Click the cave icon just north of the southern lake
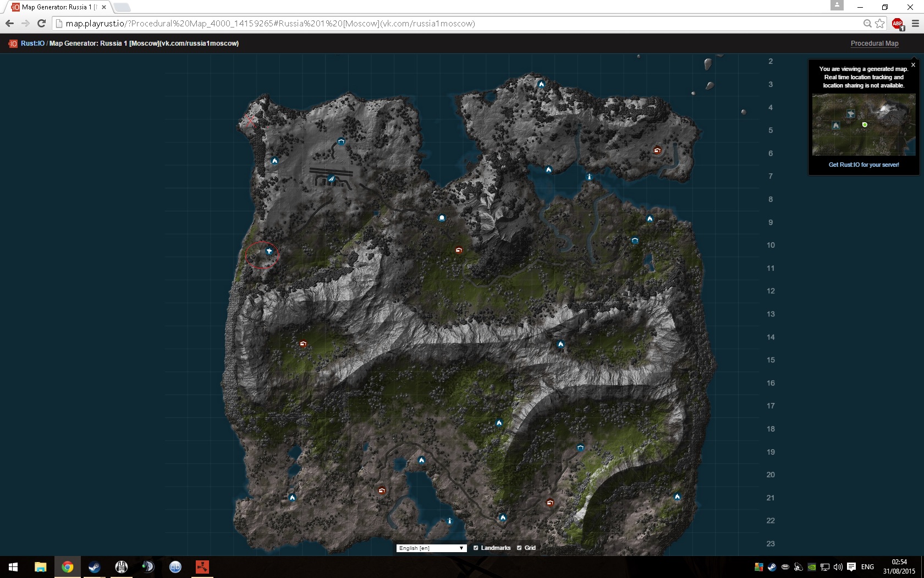 tap(421, 460)
